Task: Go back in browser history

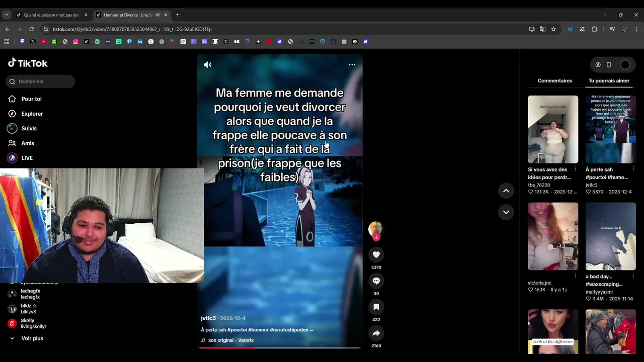Action: click(7, 29)
